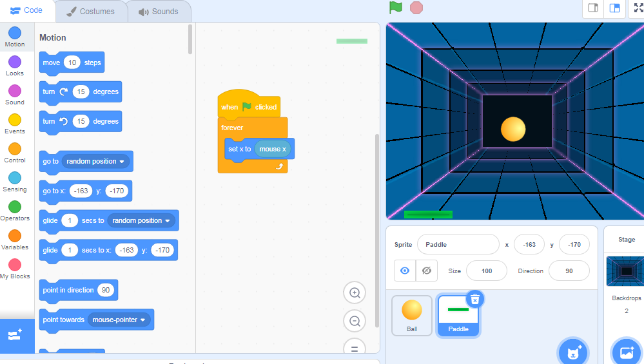Switch to the small stage layout

pyautogui.click(x=593, y=8)
